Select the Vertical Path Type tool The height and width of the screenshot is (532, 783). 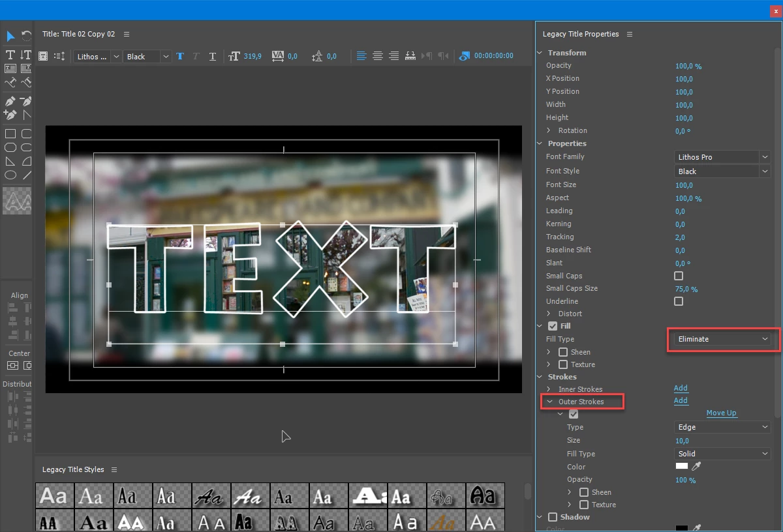(x=26, y=83)
